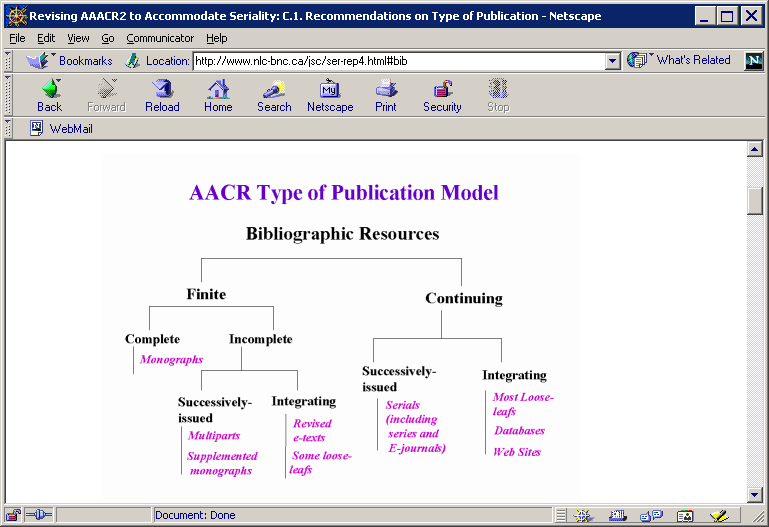This screenshot has width=769, height=527.
Task: Expand the Location URL dropdown arrow
Action: point(612,61)
